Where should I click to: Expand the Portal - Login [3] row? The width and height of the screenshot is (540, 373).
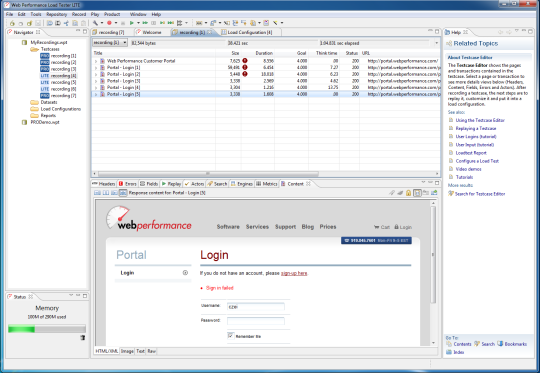96,81
